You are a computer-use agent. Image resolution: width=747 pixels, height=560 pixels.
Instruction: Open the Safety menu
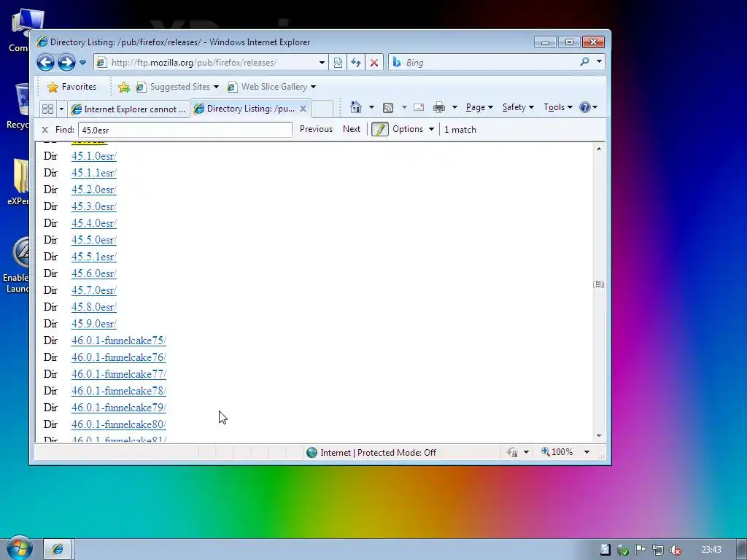click(518, 107)
